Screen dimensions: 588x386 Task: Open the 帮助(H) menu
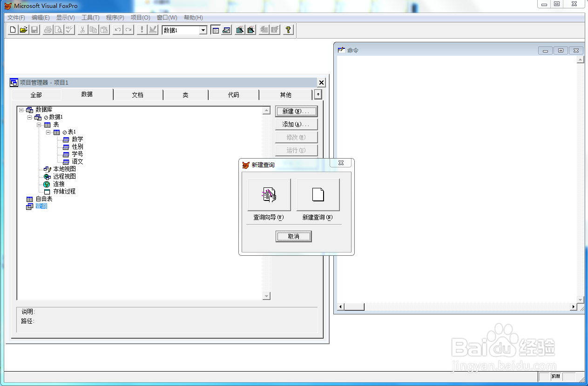tap(193, 18)
